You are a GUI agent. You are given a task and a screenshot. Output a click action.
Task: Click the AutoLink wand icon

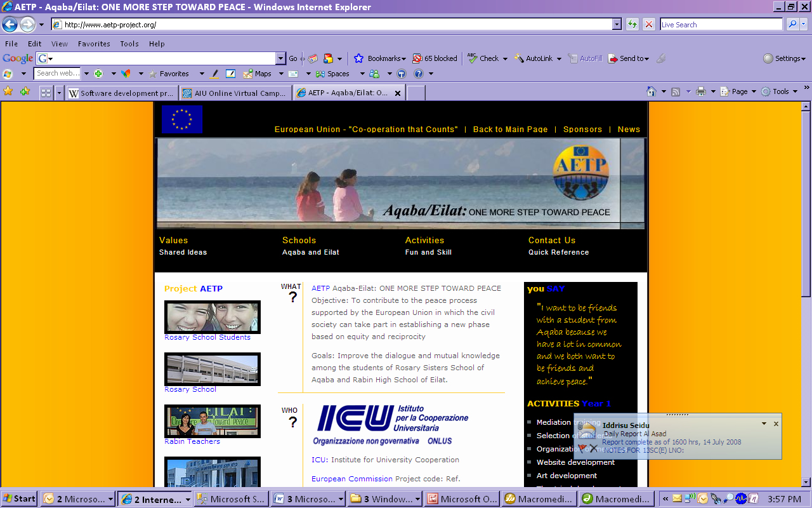(x=519, y=58)
